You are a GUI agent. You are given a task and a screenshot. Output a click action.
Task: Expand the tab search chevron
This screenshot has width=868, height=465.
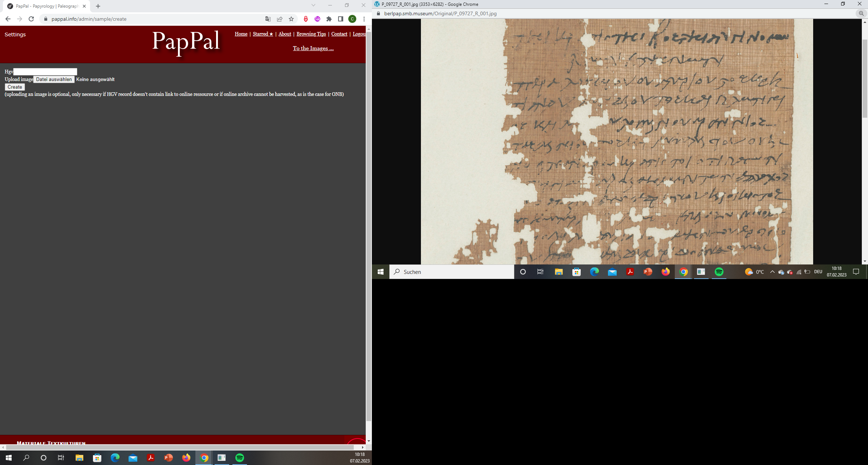[x=313, y=5]
